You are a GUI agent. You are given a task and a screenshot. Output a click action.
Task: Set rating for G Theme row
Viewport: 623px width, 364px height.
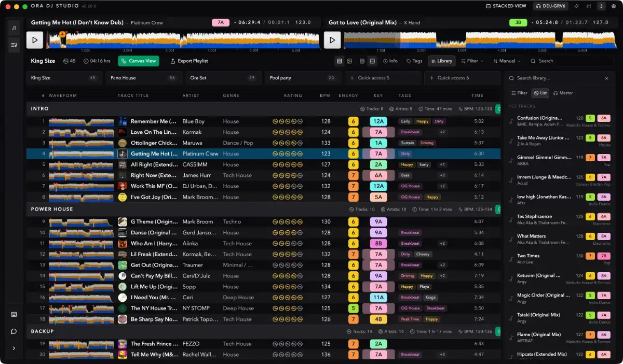288,221
